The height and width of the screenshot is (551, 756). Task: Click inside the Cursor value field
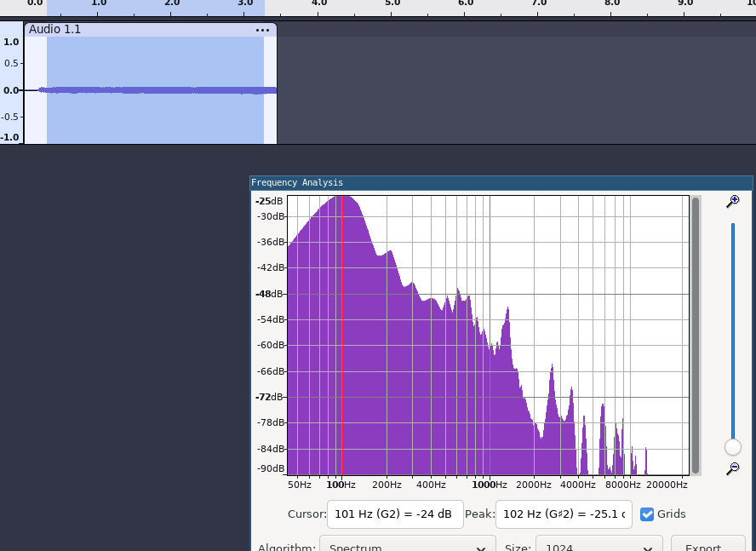click(395, 514)
